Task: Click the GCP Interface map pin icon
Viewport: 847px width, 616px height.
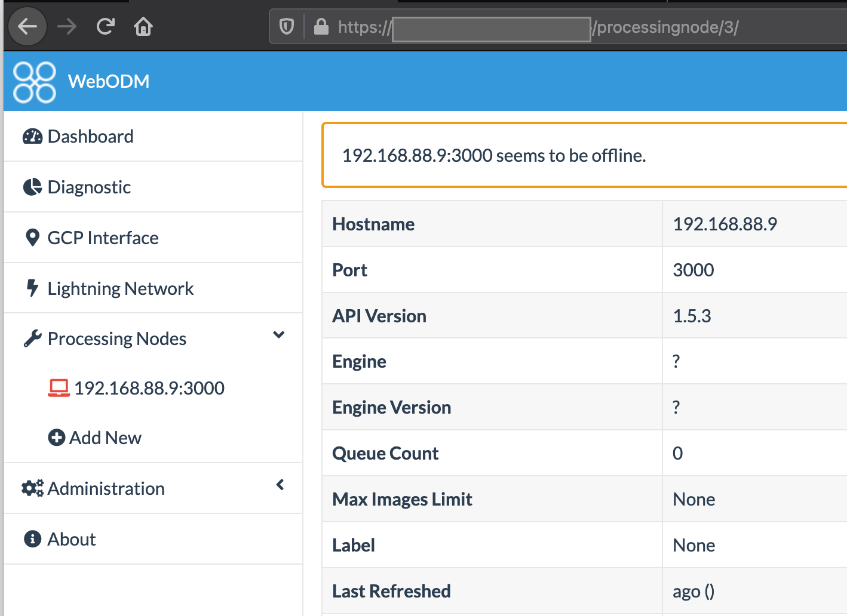Action: [33, 237]
